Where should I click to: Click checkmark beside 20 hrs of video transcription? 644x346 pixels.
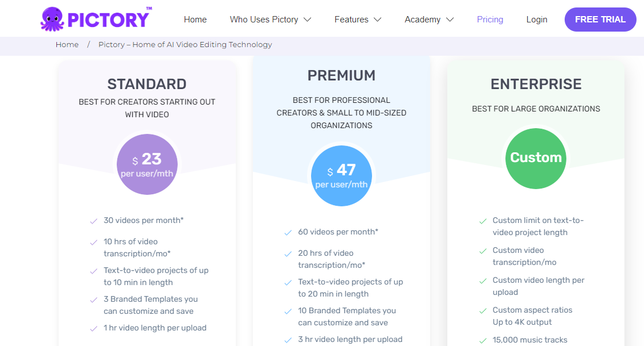[288, 253]
